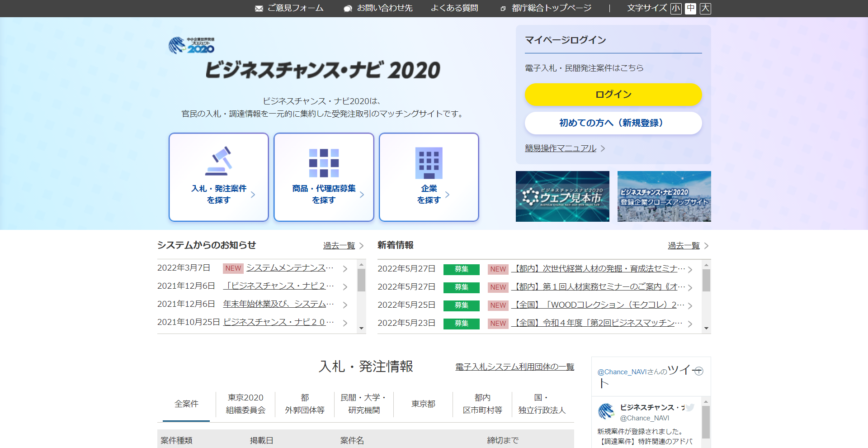Click the arrow on the 「ビジネスチャンス・ナビ２… notice row
The width and height of the screenshot is (868, 448).
tap(345, 287)
